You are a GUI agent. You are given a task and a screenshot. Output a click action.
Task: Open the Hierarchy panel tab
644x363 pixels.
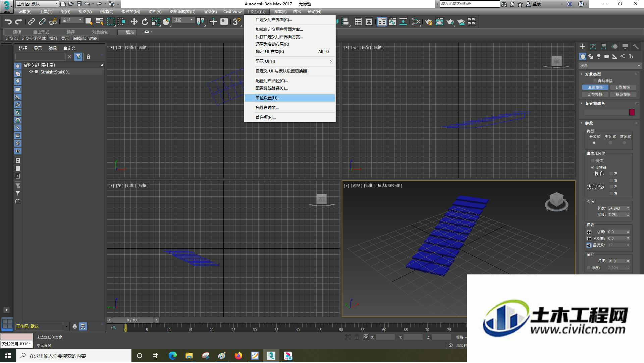point(604,47)
